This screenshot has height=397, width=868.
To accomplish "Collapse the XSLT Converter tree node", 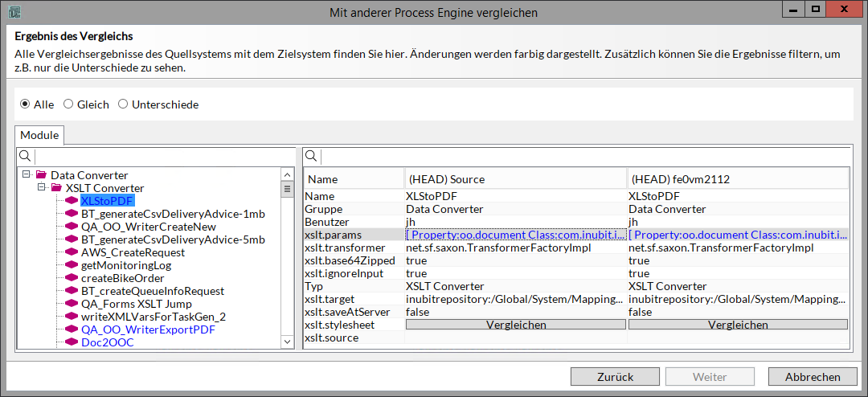I will click(x=41, y=188).
